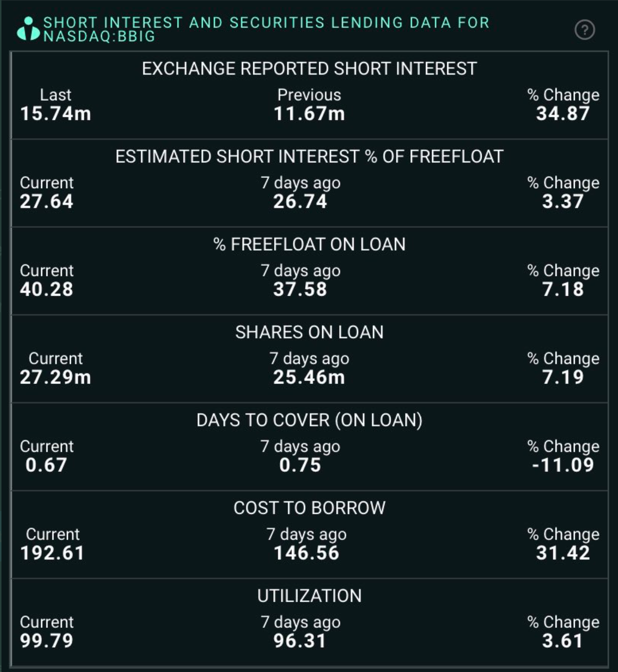Click the Utilization heading
This screenshot has height=672, width=618.
[x=309, y=596]
